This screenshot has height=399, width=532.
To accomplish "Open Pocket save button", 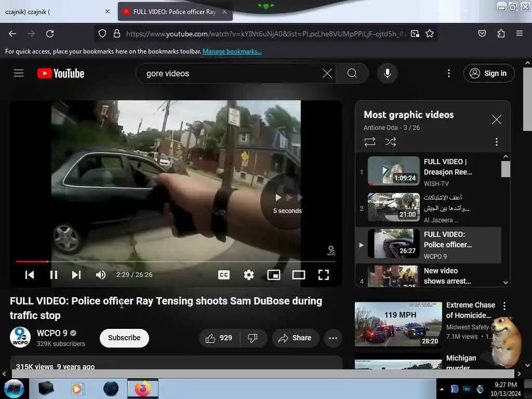I will [482, 34].
